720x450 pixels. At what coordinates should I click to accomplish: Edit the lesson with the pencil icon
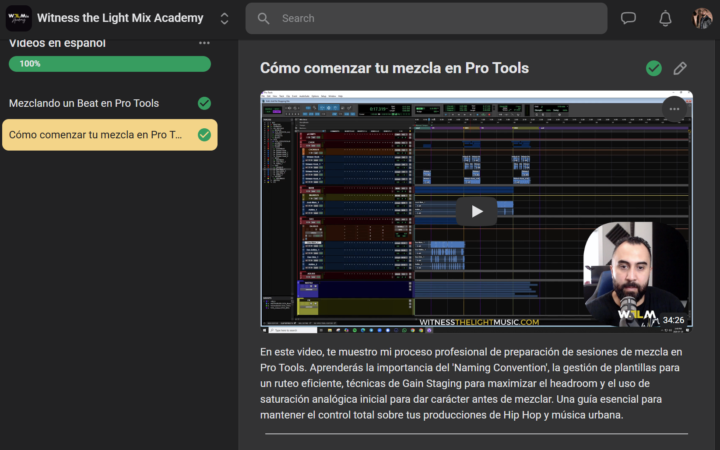[680, 68]
